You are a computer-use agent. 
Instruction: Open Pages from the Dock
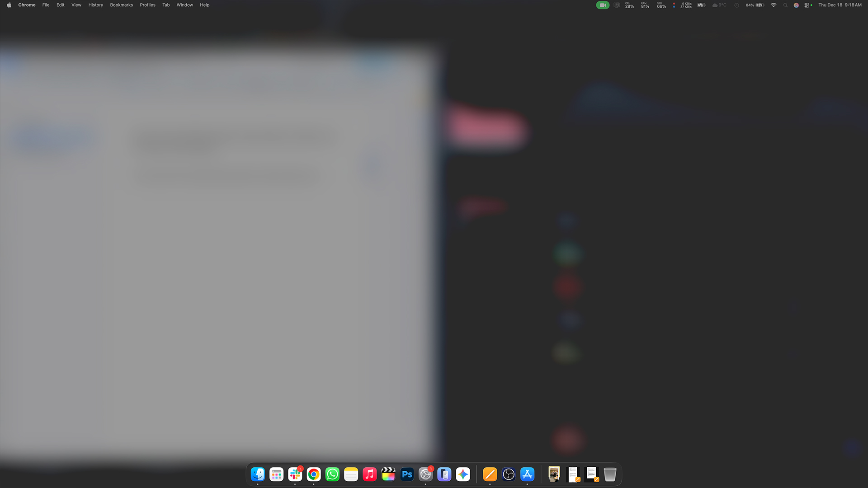coord(489,474)
